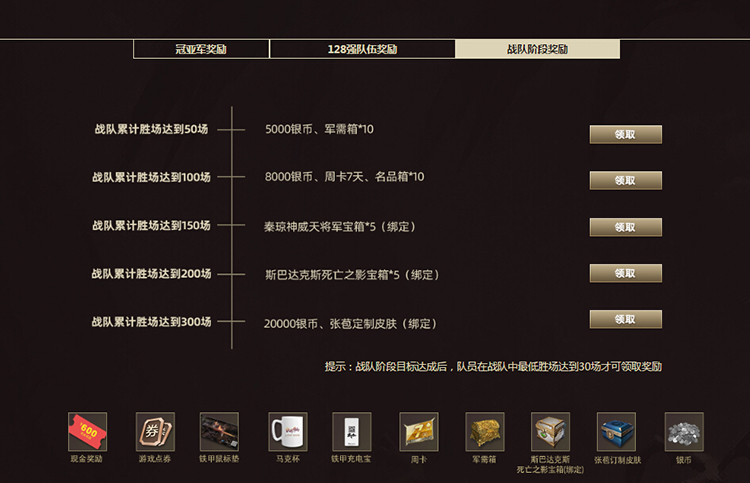The height and width of the screenshot is (483, 750).
Task: Claim the 50场 wins reward with 领取
Action: point(625,134)
